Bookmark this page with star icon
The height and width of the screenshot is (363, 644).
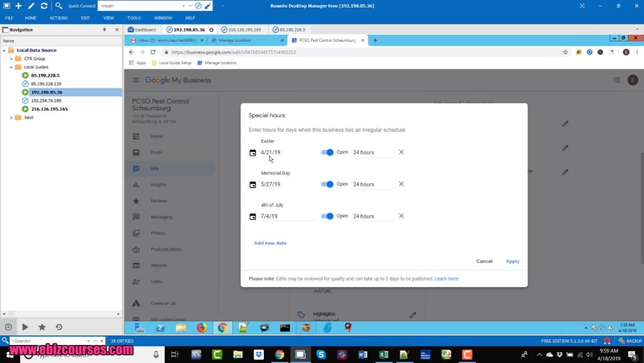[x=565, y=52]
